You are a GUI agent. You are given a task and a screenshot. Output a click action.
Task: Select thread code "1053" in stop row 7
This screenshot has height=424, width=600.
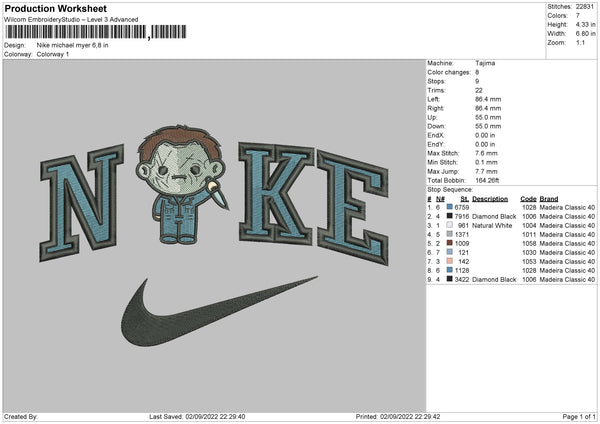[529, 261]
